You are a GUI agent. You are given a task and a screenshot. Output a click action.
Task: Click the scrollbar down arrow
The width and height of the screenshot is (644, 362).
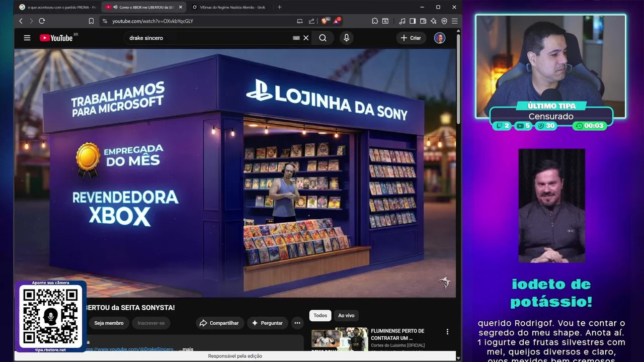458,357
